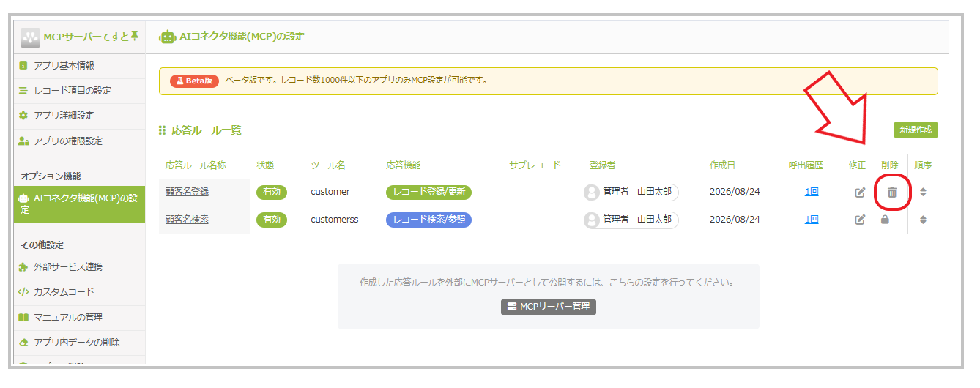
Task: Click the robot icon in page header
Action: [167, 37]
